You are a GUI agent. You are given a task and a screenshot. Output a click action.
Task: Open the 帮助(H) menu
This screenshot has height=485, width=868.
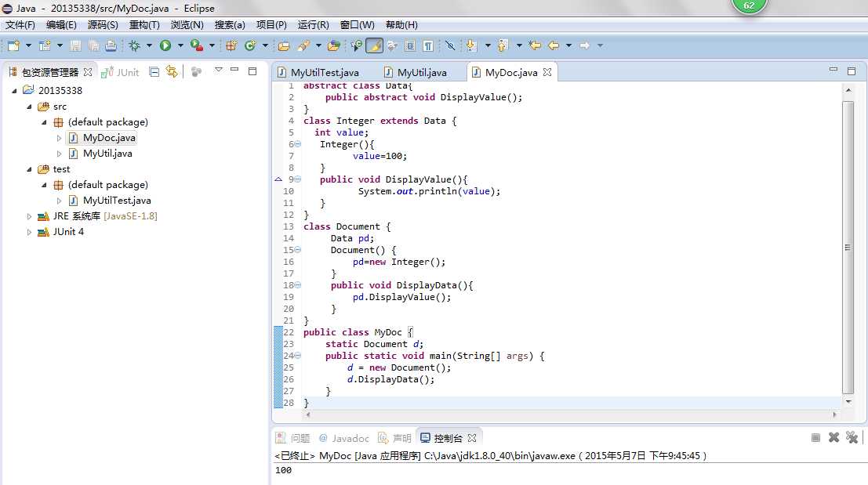402,25
